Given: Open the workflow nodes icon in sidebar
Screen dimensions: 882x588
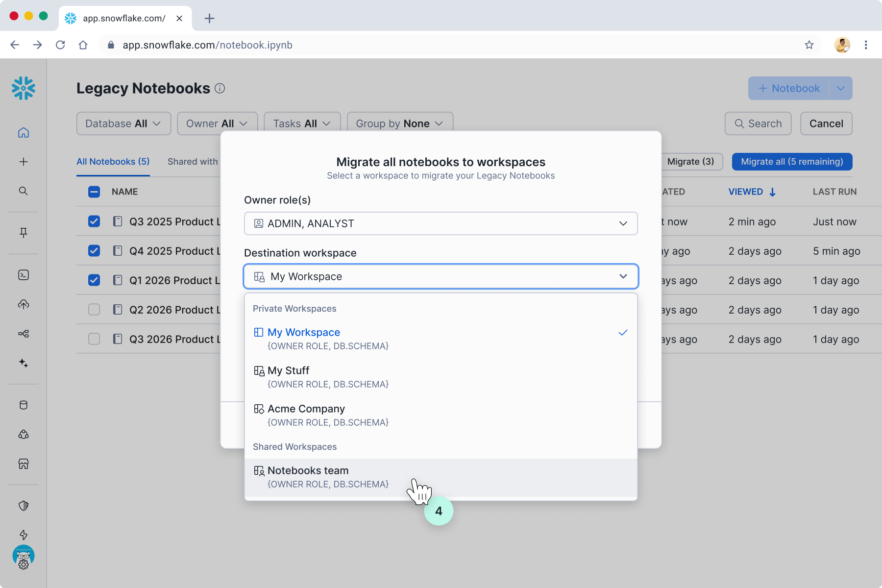Looking at the screenshot, I should 24,334.
